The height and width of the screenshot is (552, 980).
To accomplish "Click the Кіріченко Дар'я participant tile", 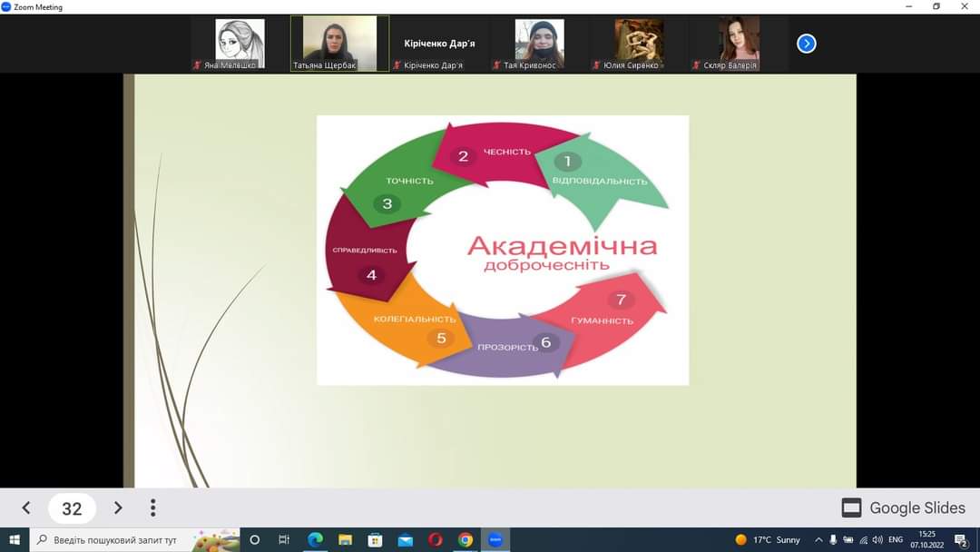I will pyautogui.click(x=439, y=44).
